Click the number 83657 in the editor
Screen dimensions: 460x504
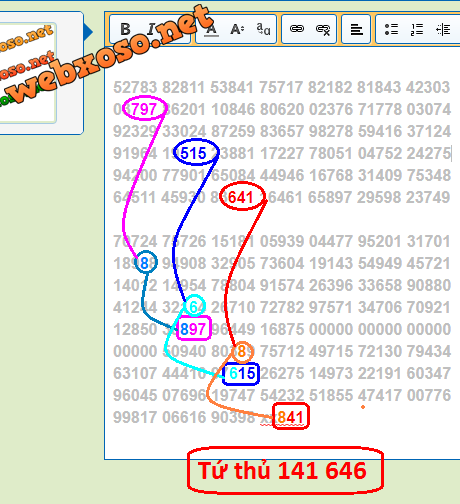282,131
